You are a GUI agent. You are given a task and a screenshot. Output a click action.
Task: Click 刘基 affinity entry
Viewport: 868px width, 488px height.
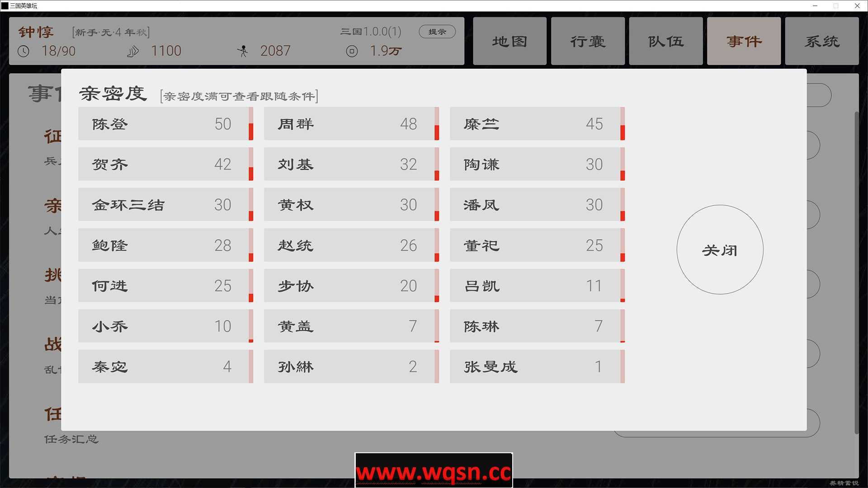point(348,164)
